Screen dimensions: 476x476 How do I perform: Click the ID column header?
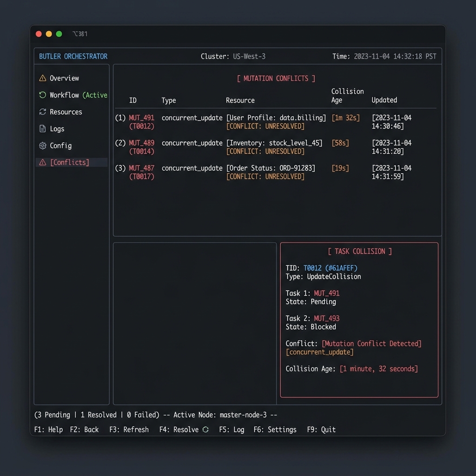click(x=133, y=100)
